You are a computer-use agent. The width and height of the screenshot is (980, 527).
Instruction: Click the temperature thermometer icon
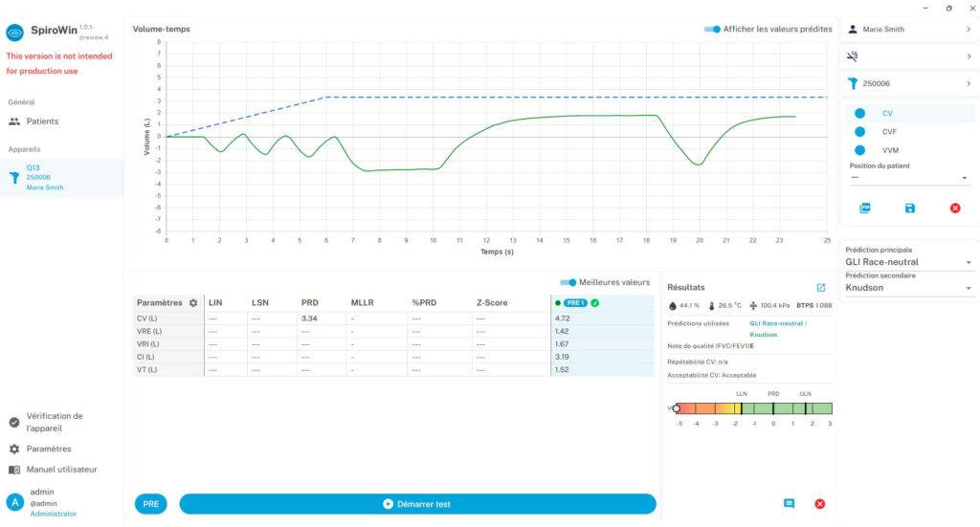711,306
